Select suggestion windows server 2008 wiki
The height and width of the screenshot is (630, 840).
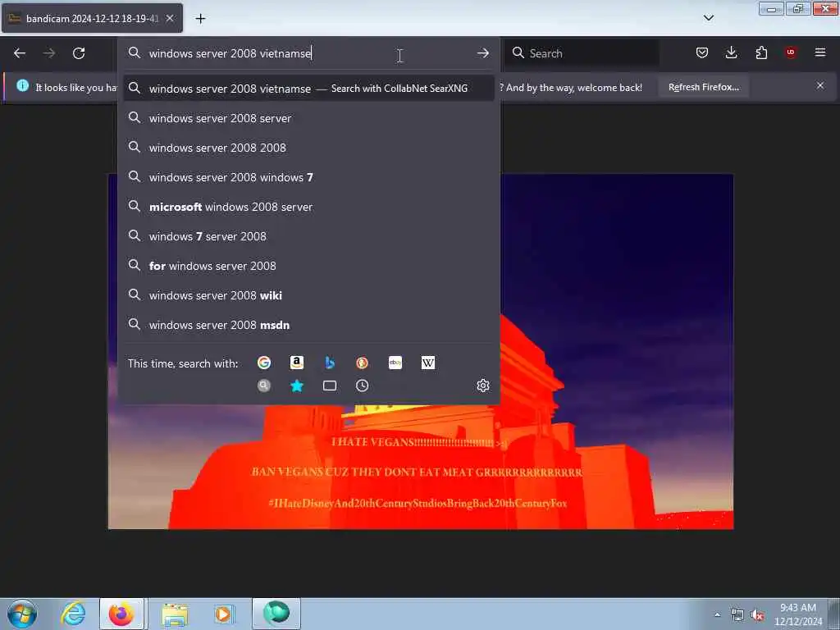308,295
